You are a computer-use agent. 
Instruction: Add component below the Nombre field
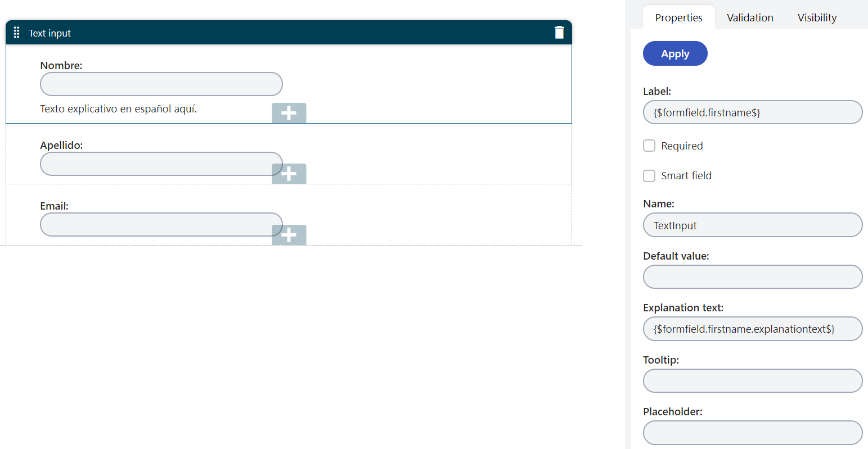click(x=289, y=113)
